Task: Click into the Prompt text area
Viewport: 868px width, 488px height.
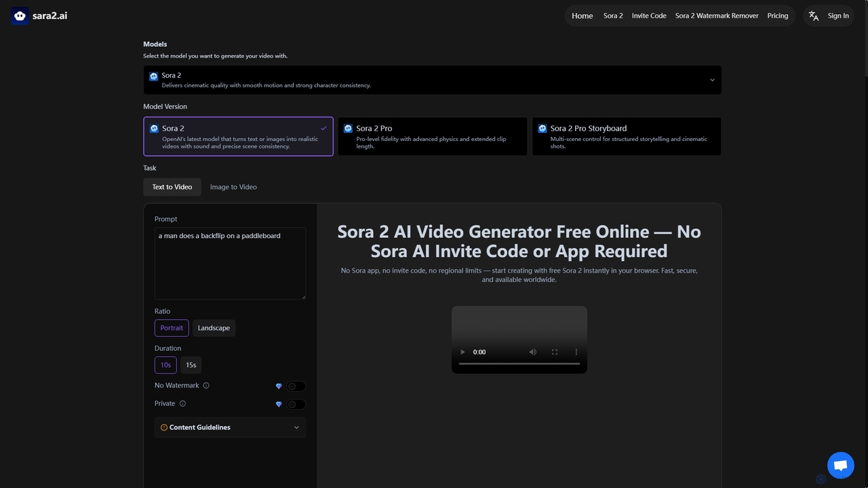Action: coord(230,263)
